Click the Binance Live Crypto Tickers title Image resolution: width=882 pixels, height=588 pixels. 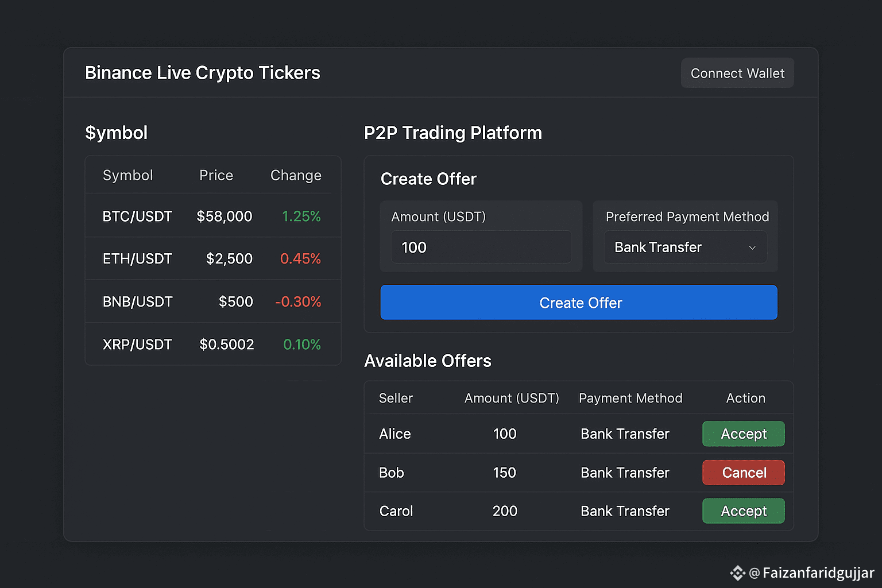click(x=203, y=73)
